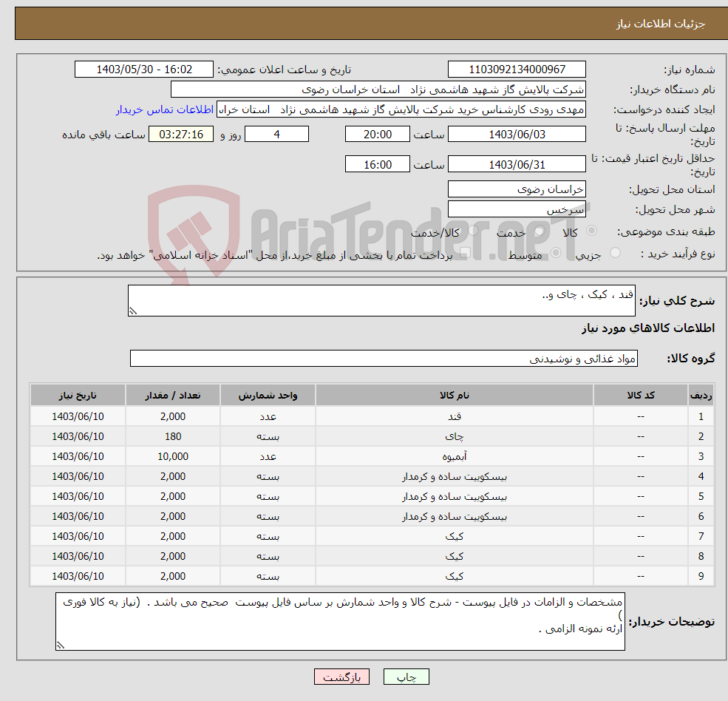The width and height of the screenshot is (728, 701).
Task: Click the کد کالا column header
Action: [x=641, y=396]
